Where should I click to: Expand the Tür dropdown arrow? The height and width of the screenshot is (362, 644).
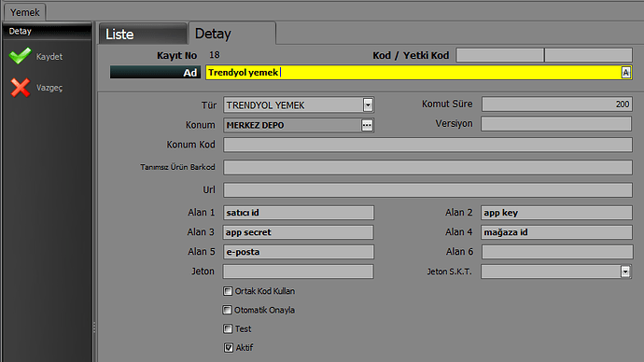pos(368,105)
